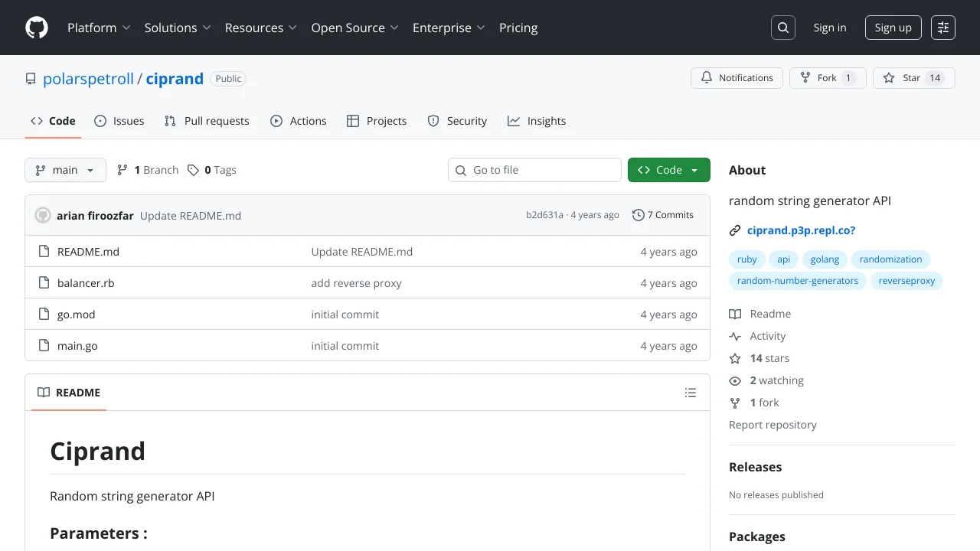Screen dimensions: 980x551
Task: Open the README outline list icon
Action: click(x=691, y=393)
